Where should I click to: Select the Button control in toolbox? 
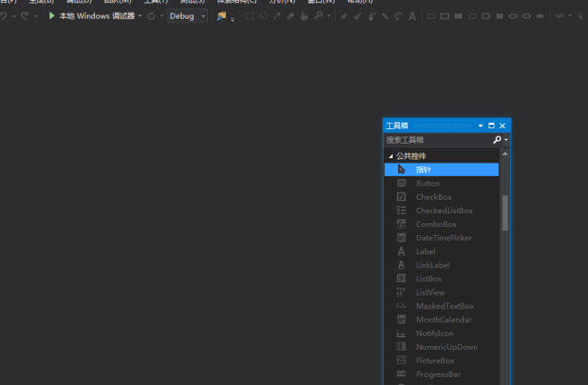(x=427, y=183)
